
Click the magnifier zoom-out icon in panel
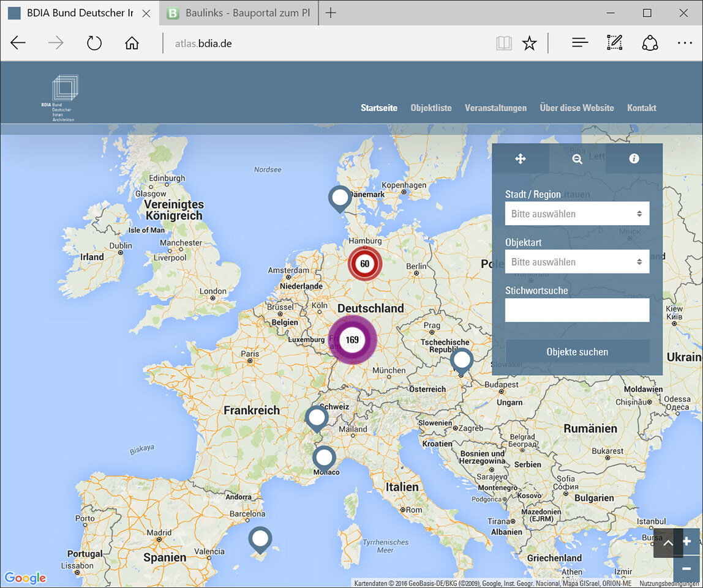coord(577,158)
